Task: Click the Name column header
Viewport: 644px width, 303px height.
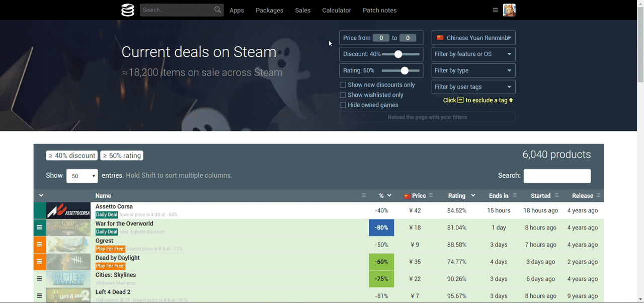Action: 103,196
